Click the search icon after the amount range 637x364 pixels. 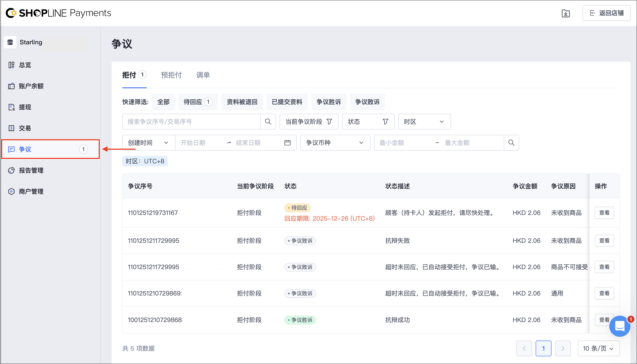tap(511, 143)
